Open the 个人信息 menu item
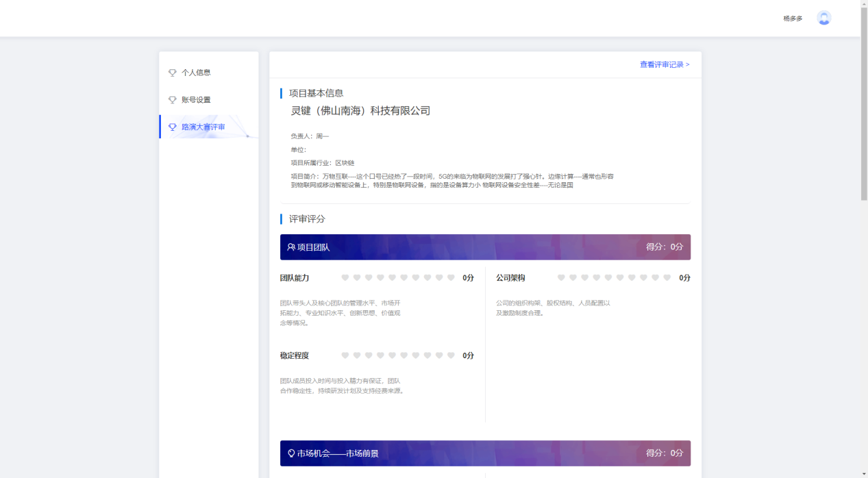Image resolution: width=868 pixels, height=478 pixels. [196, 73]
